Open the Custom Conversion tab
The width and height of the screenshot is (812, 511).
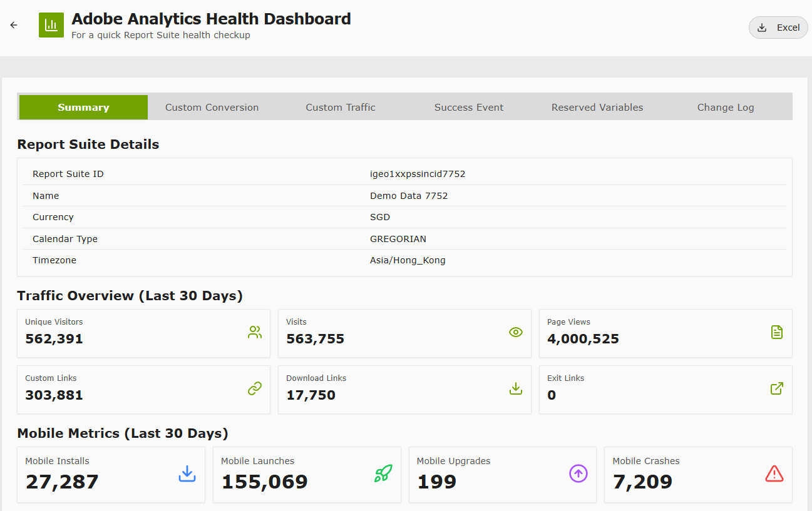click(x=212, y=108)
